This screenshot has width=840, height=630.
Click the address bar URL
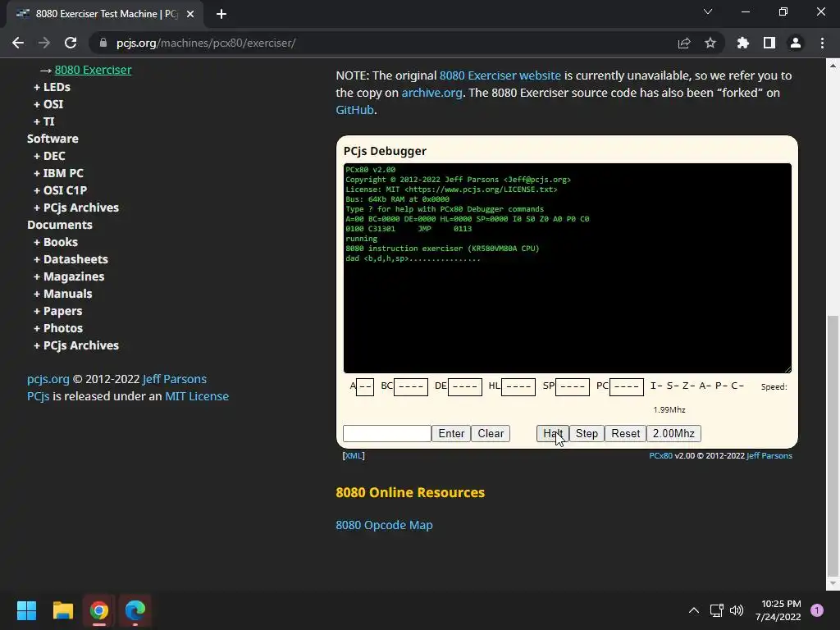pos(206,43)
